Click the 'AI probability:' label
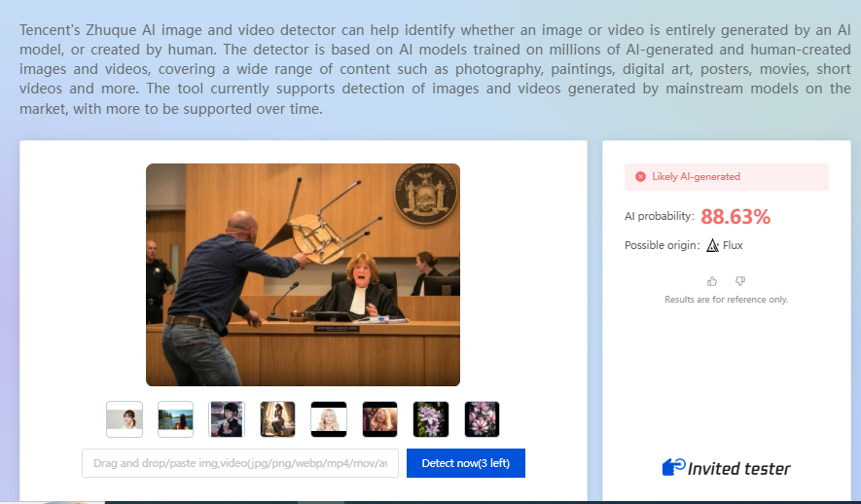 click(660, 216)
